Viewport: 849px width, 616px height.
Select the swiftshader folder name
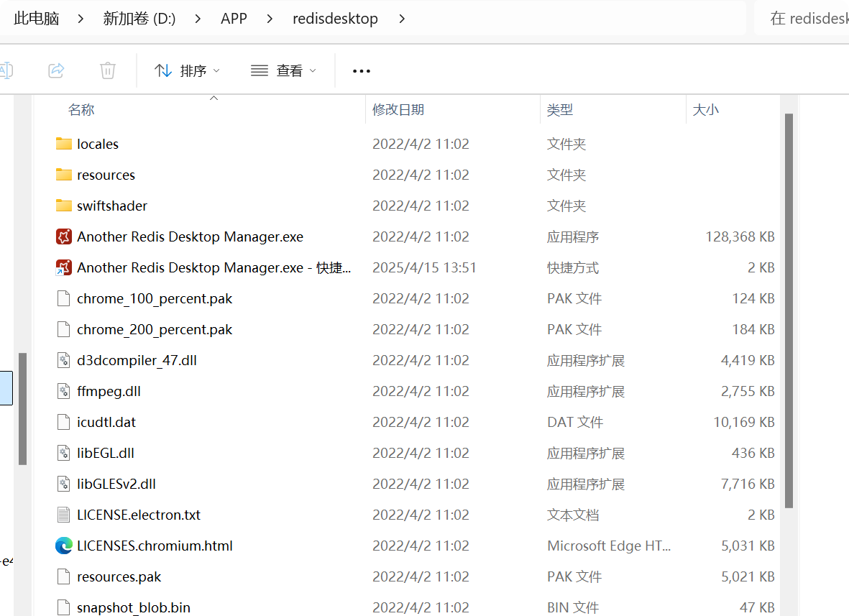112,206
